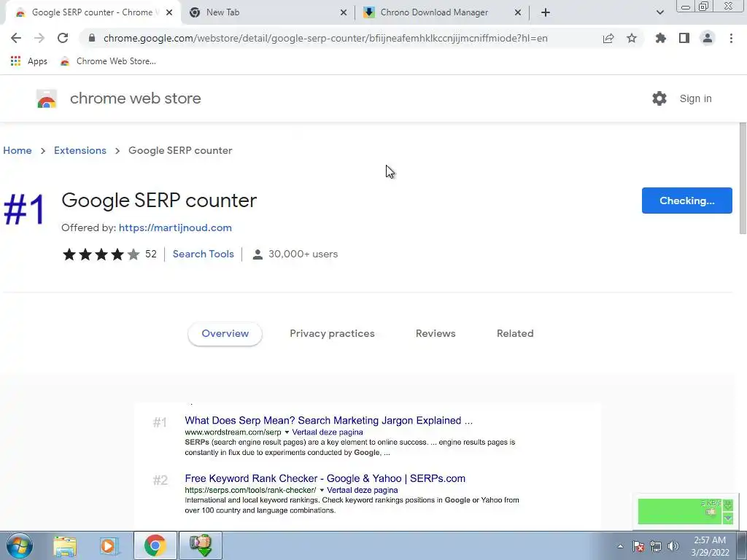Open Windows Media Player taskbar icon

pos(109,545)
